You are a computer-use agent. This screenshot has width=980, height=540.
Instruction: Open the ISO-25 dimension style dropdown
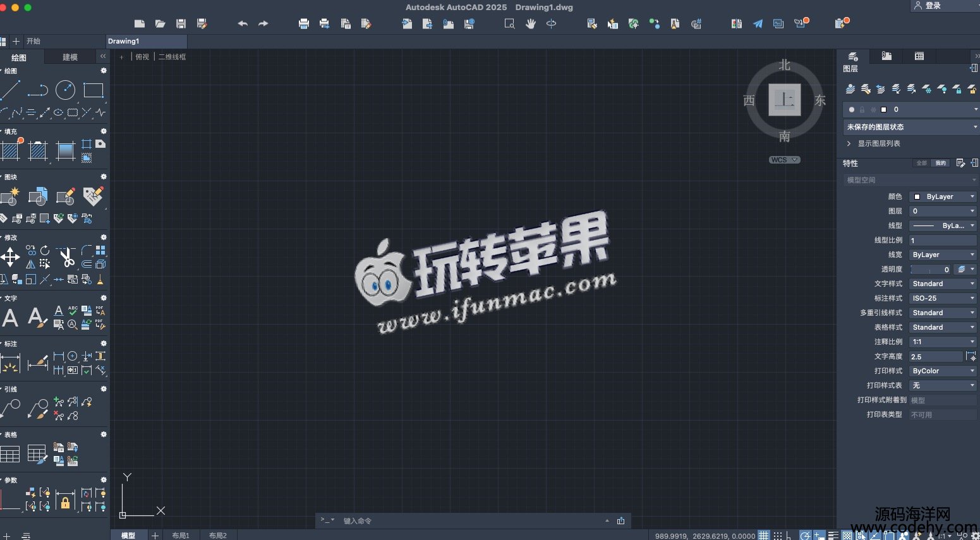pos(943,298)
